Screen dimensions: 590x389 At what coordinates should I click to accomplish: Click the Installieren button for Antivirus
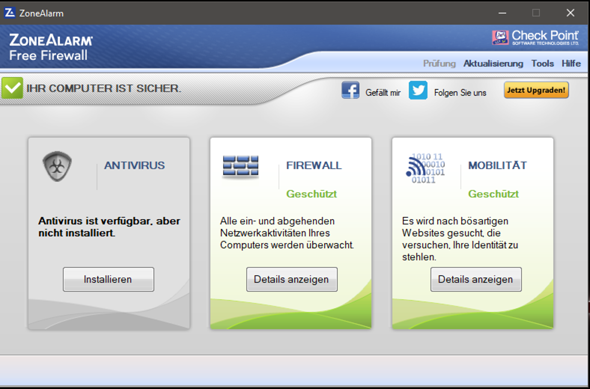coord(108,280)
